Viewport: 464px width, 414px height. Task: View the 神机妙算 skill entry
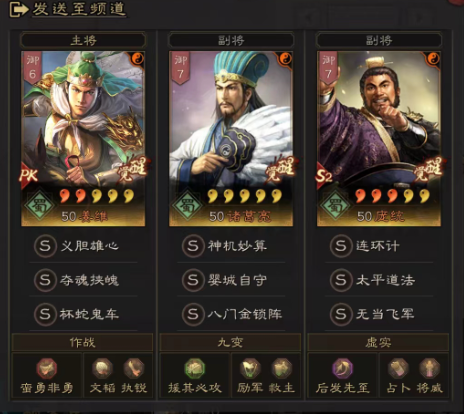pyautogui.click(x=231, y=246)
